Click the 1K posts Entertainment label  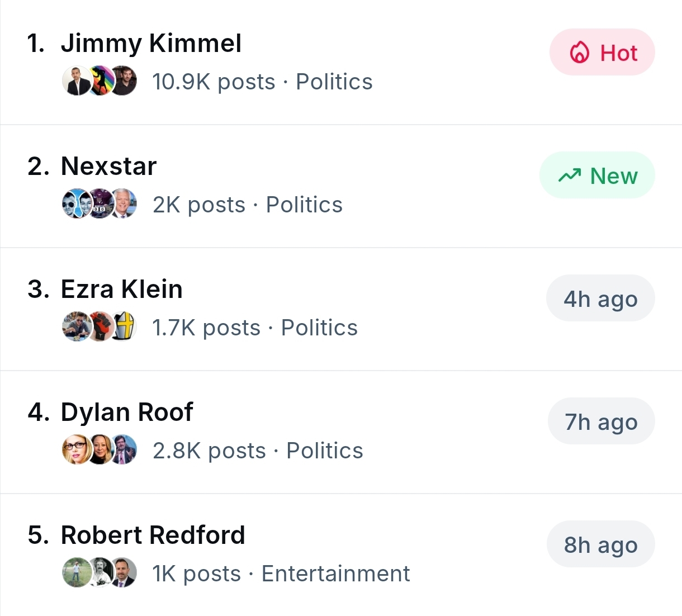[x=281, y=574]
